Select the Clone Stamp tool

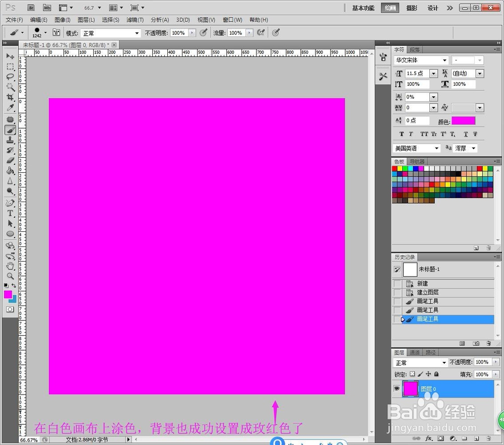(x=10, y=140)
